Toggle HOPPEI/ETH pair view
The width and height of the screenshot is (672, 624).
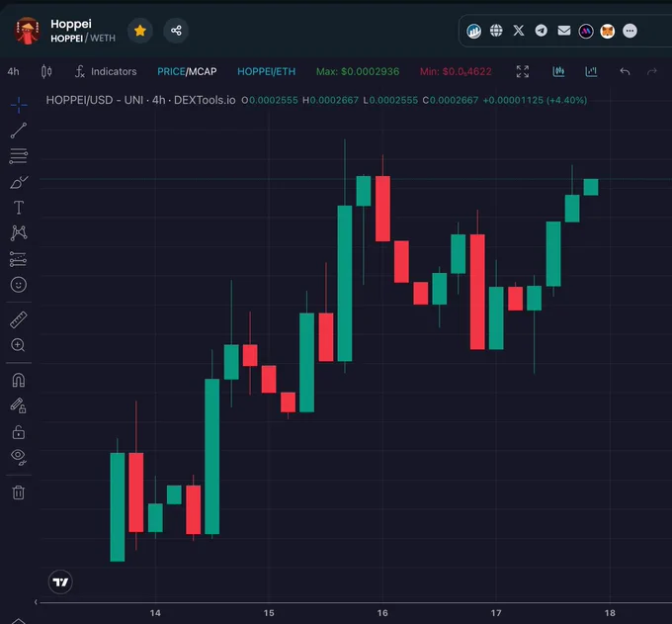[266, 71]
